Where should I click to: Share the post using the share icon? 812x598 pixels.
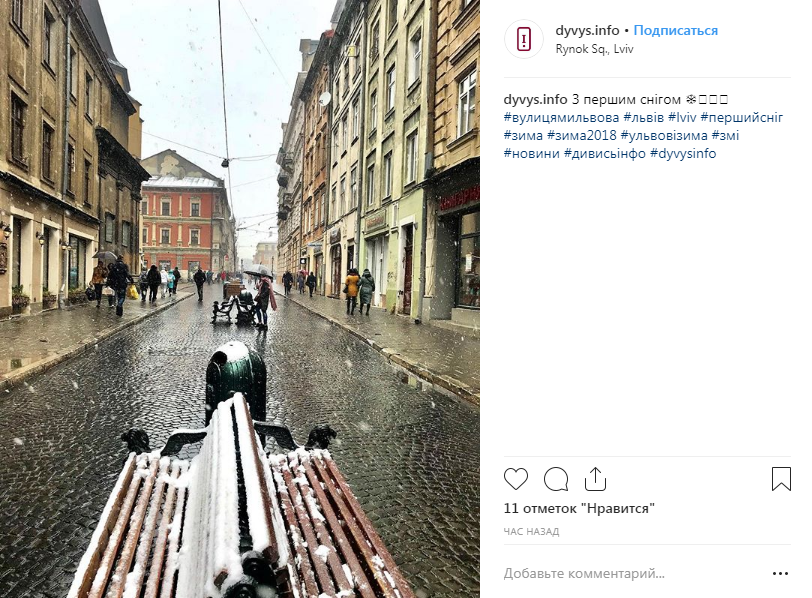point(595,479)
